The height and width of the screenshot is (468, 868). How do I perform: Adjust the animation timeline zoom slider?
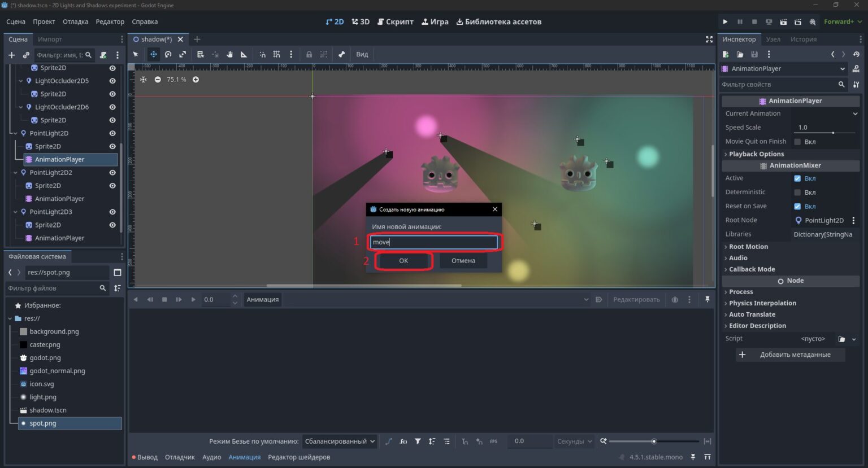pos(654,441)
